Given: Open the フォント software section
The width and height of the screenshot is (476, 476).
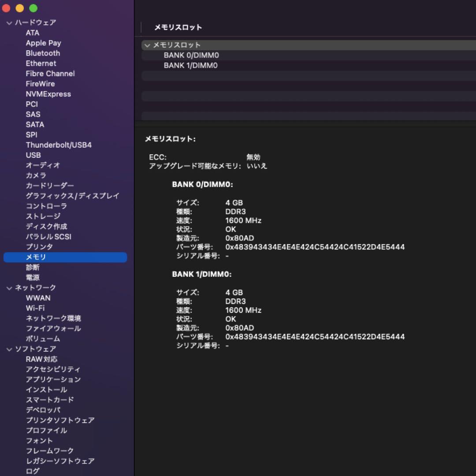Looking at the screenshot, I should coord(40,441).
